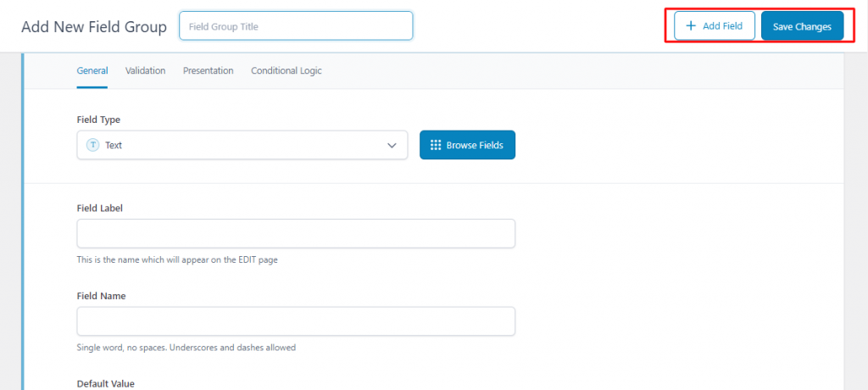This screenshot has width=868, height=390.
Task: Focus the Field Group Title input
Action: pos(296,26)
